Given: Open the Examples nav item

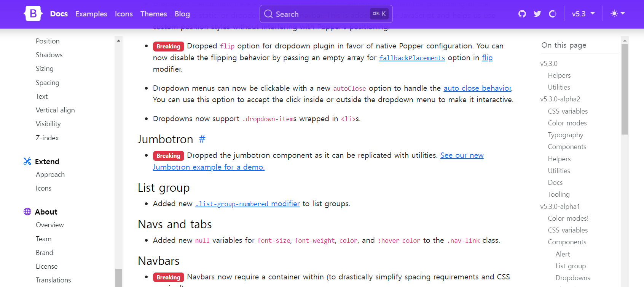Looking at the screenshot, I should point(91,14).
